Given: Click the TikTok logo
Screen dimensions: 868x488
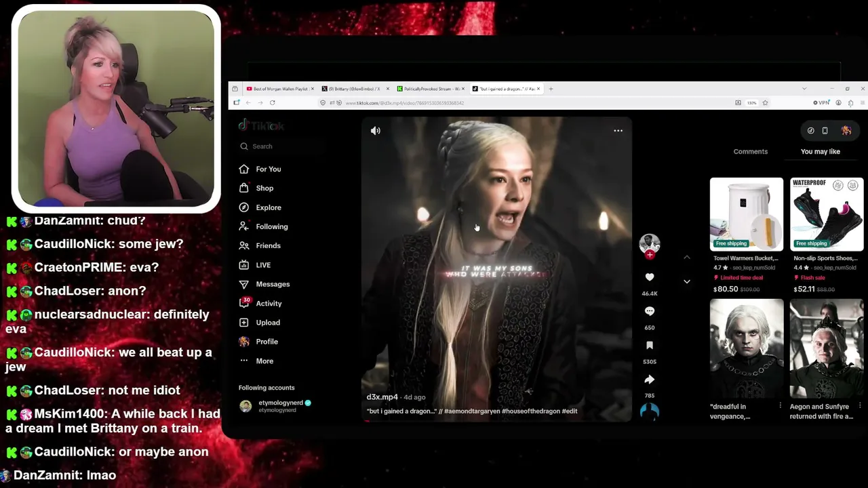Looking at the screenshot, I should (261, 125).
